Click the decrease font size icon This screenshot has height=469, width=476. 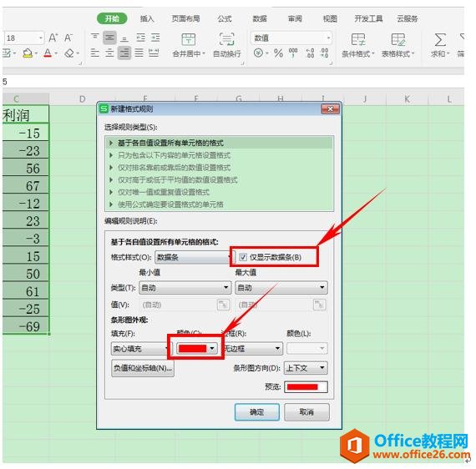pos(68,38)
